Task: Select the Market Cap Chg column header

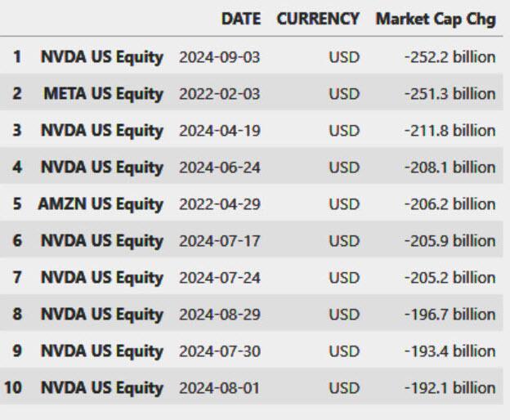Action: pyautogui.click(x=436, y=19)
